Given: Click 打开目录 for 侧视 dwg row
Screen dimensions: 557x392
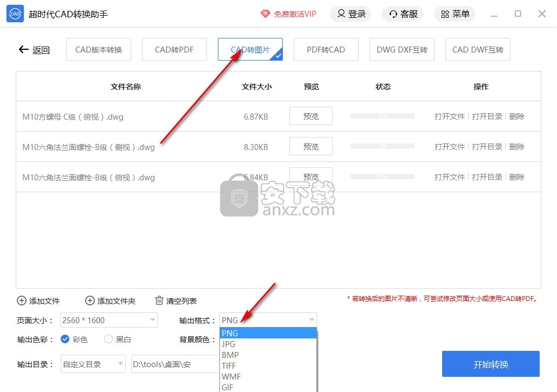Looking at the screenshot, I should pos(487,147).
